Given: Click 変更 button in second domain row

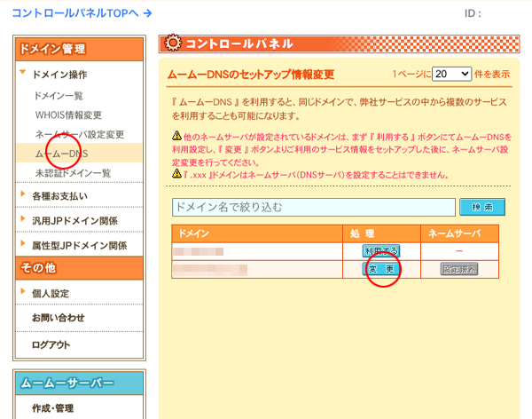Looking at the screenshot, I should (x=381, y=270).
